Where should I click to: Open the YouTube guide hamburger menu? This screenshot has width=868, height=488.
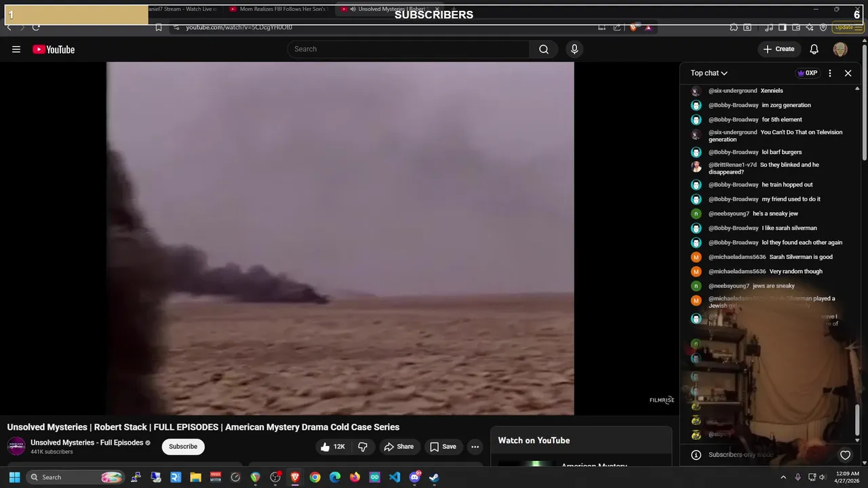coord(16,49)
